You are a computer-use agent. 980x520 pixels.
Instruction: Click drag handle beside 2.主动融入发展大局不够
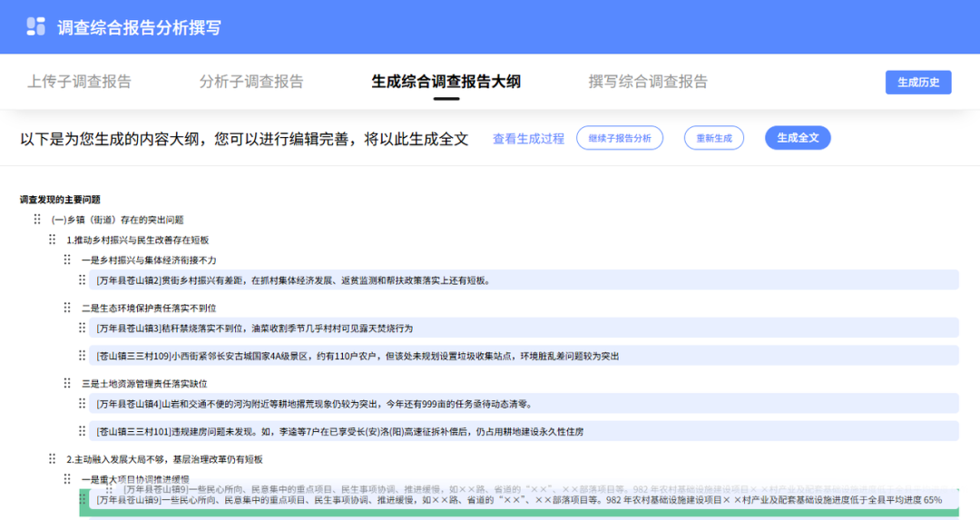pyautogui.click(x=53, y=459)
